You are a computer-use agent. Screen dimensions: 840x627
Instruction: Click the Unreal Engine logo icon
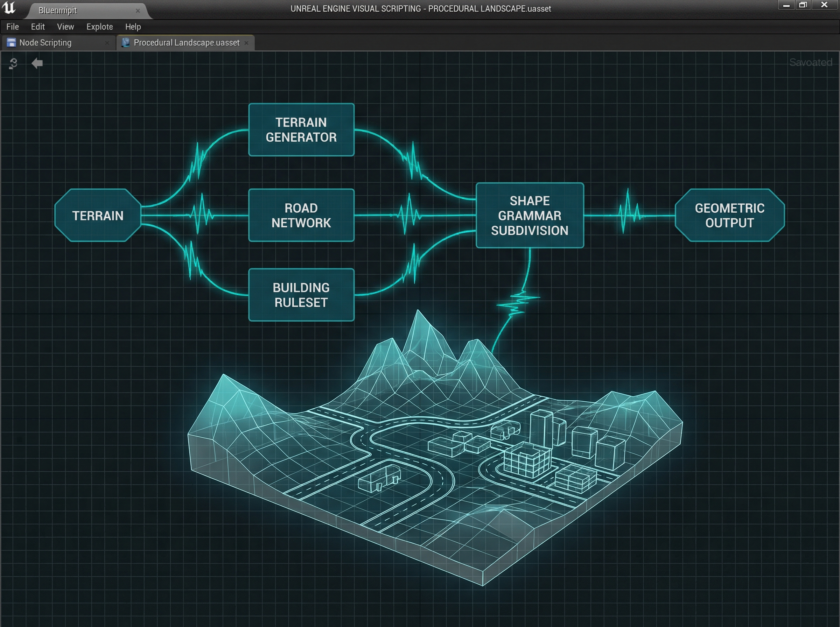[9, 8]
